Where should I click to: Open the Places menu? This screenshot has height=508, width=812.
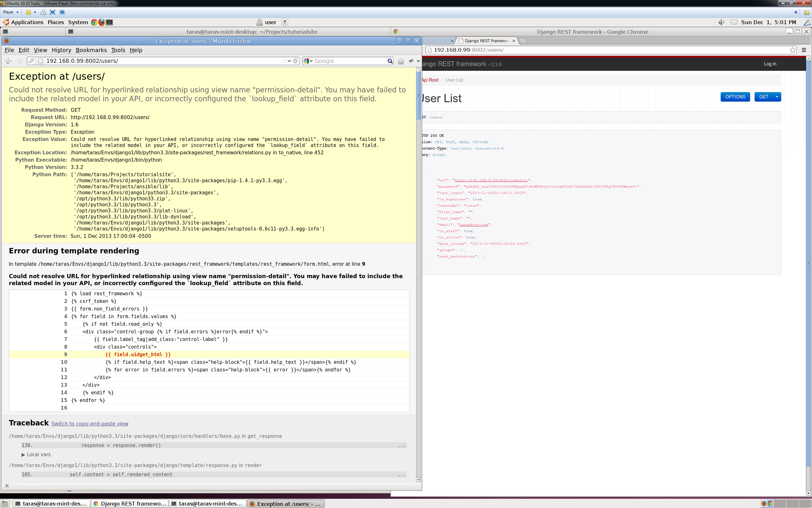56,22
